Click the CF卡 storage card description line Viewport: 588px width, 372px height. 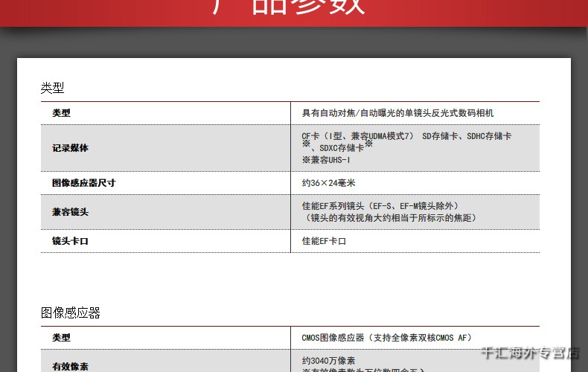pos(406,136)
